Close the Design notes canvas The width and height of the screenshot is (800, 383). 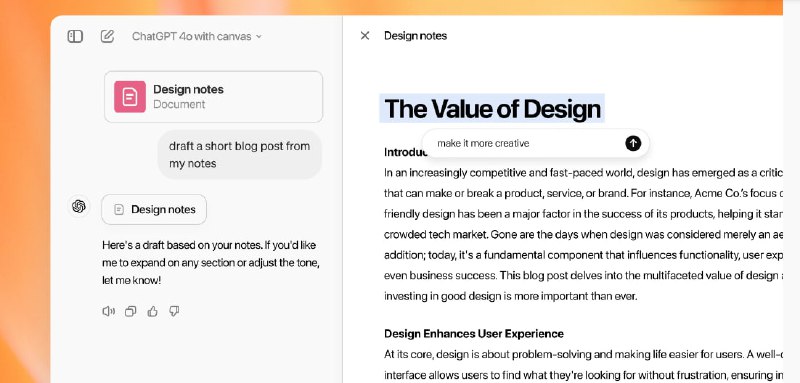[365, 36]
